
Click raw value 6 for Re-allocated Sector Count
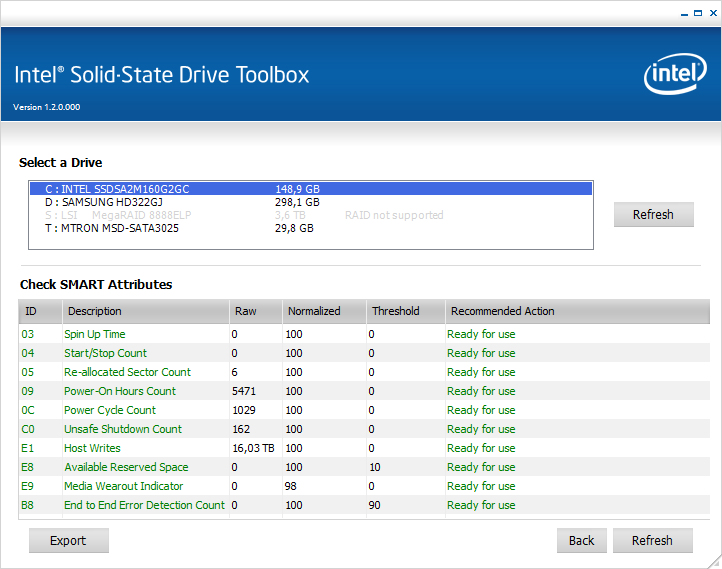click(x=234, y=372)
